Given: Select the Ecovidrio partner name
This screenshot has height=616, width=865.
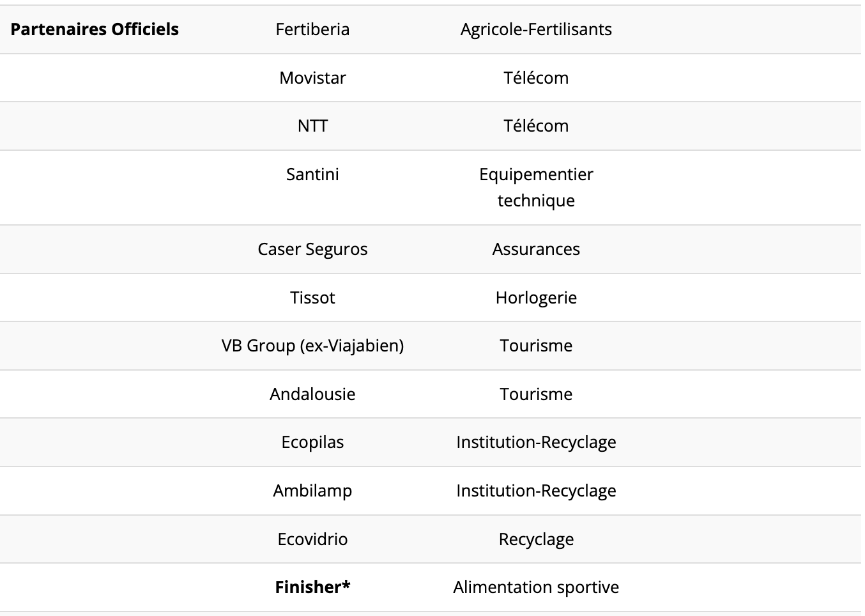Looking at the screenshot, I should [x=312, y=539].
